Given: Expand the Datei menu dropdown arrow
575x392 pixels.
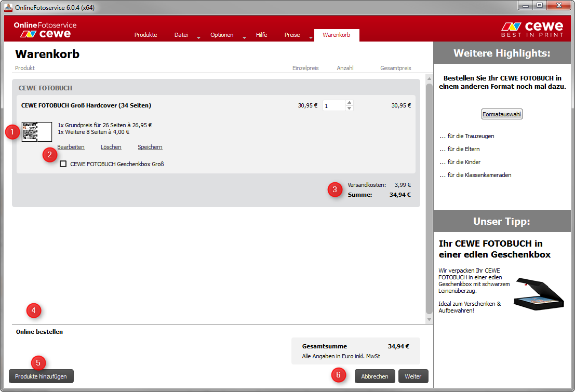Looking at the screenshot, I should click(x=198, y=37).
